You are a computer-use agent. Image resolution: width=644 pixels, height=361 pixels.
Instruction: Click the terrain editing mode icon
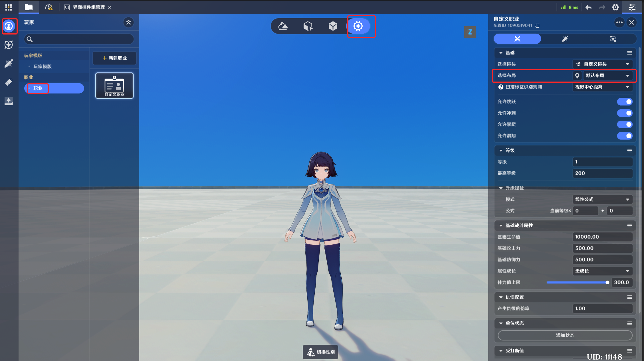282,26
